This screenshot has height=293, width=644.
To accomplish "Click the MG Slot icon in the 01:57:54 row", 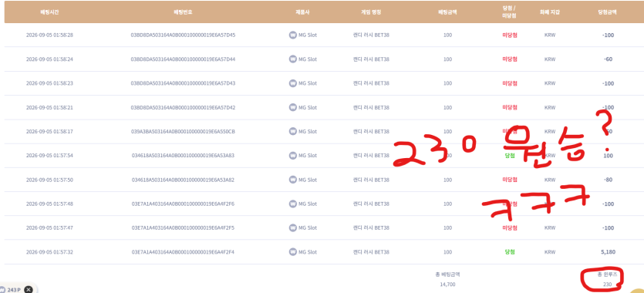I will pos(292,156).
